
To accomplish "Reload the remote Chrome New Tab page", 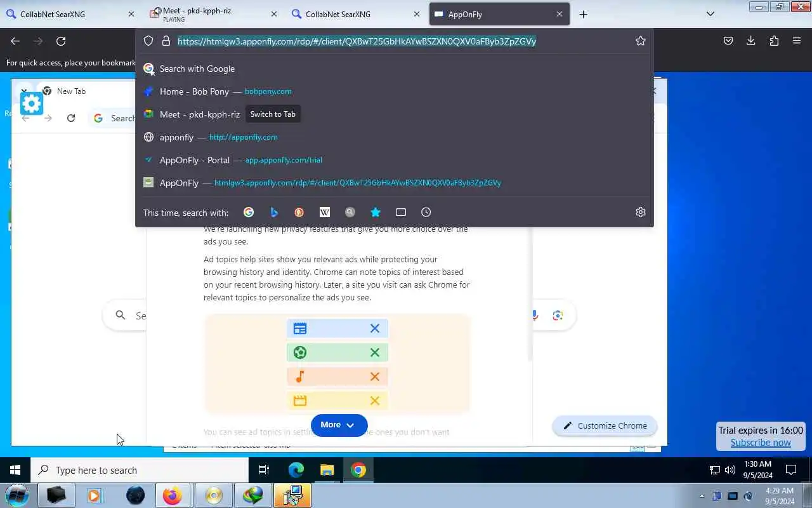I will (x=71, y=118).
